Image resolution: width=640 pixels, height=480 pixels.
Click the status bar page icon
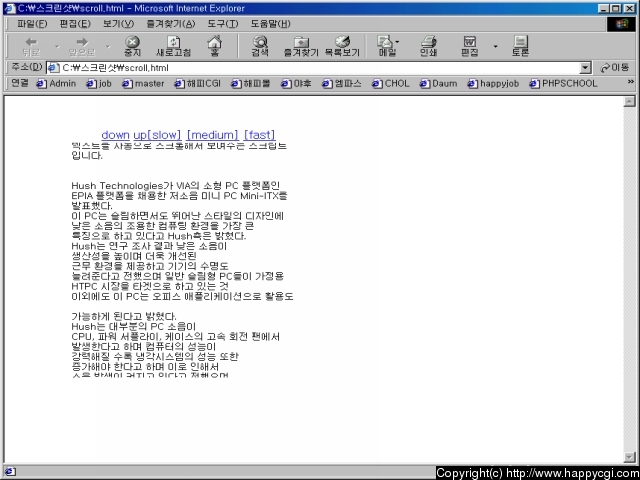(10, 472)
